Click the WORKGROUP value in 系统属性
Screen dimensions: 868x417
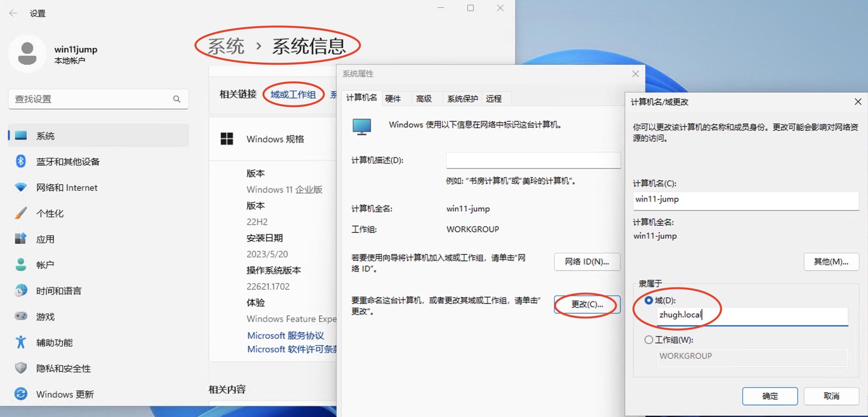(473, 229)
